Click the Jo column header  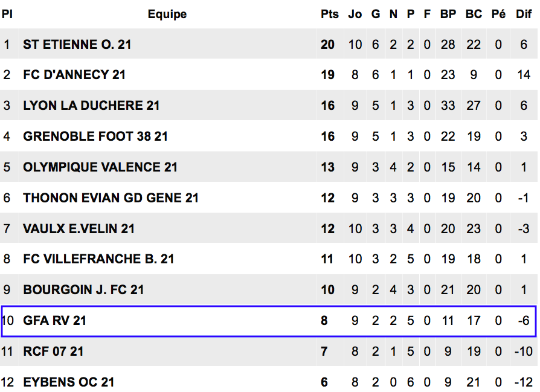pyautogui.click(x=355, y=14)
